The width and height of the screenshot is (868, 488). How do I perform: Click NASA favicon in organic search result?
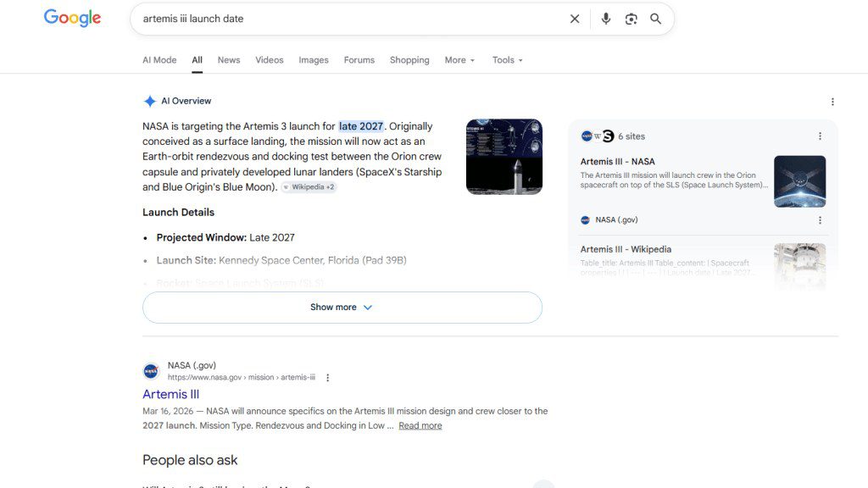click(x=151, y=371)
